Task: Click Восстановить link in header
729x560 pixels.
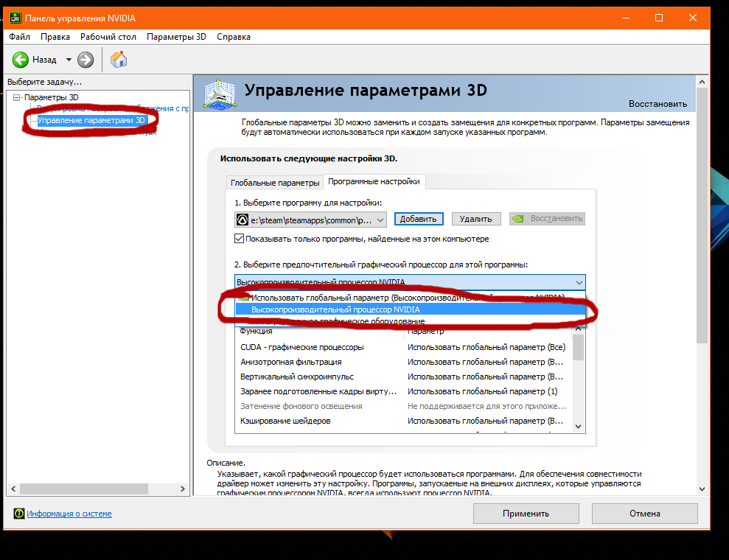Action: coord(658,104)
